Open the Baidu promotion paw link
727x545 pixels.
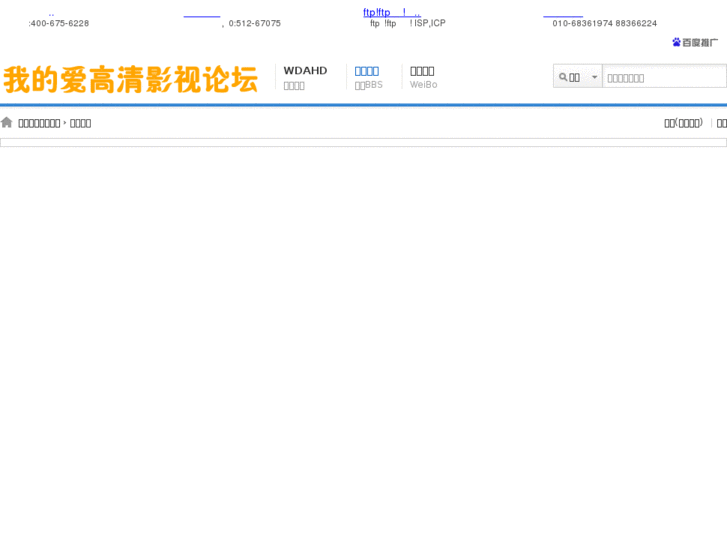point(695,42)
